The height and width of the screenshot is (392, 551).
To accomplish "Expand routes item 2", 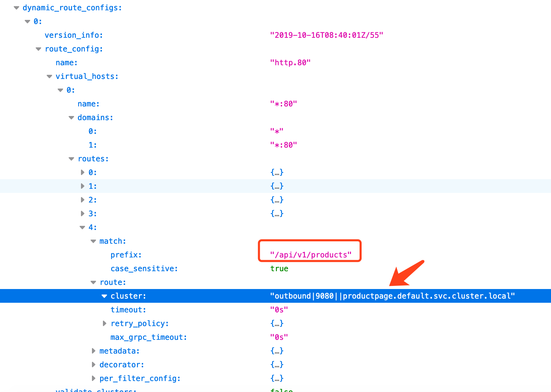I will pyautogui.click(x=82, y=200).
